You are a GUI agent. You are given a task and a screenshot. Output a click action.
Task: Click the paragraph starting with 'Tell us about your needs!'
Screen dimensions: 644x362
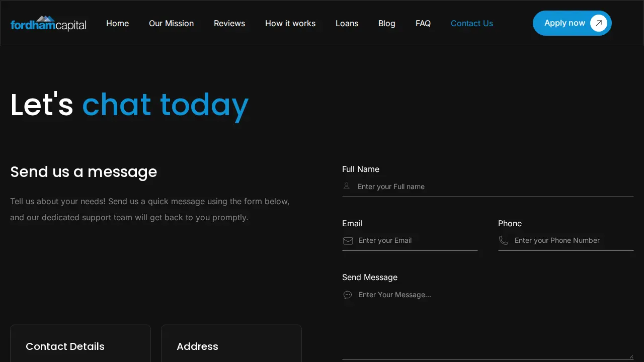150,210
